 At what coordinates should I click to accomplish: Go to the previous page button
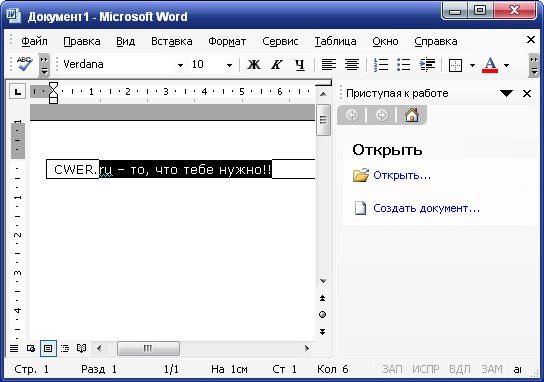(323, 298)
